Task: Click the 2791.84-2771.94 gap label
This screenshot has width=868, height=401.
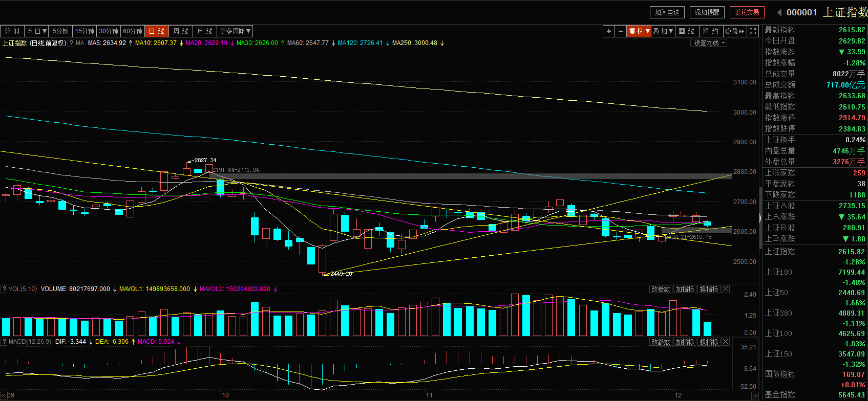Action: pos(236,170)
